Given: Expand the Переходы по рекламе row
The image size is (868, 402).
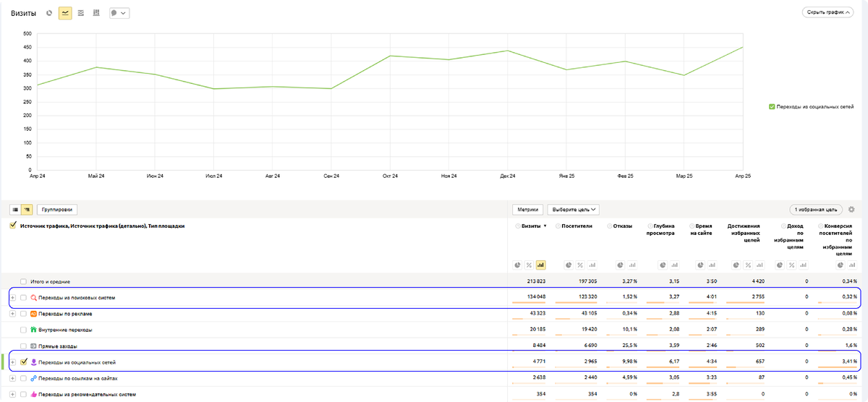Looking at the screenshot, I should point(12,314).
